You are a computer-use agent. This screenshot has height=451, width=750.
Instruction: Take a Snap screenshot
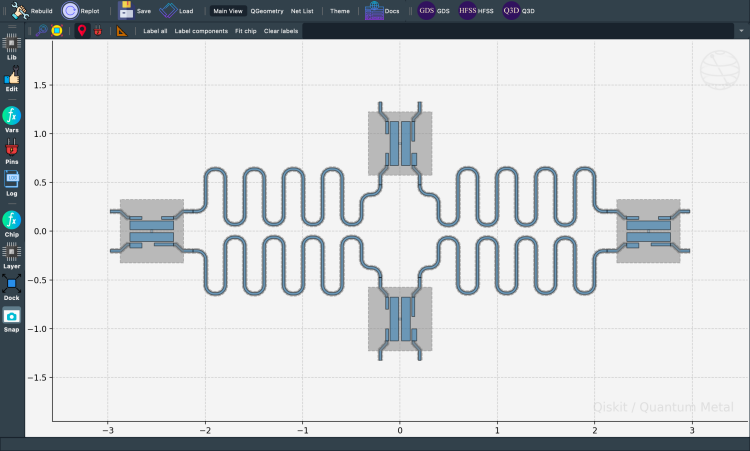11,319
